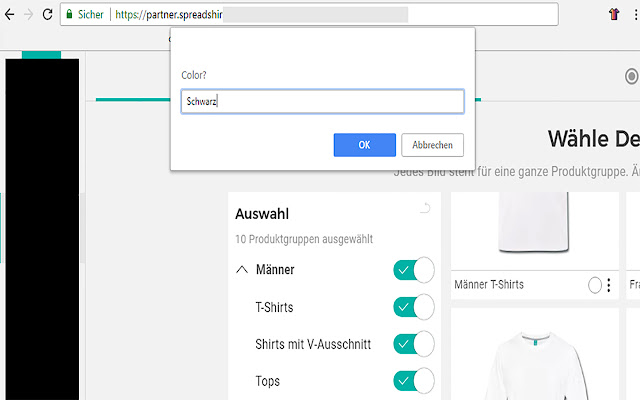Click the Shirts mit V-Ausschnitt label
Image resolution: width=640 pixels, height=400 pixels.
(313, 344)
